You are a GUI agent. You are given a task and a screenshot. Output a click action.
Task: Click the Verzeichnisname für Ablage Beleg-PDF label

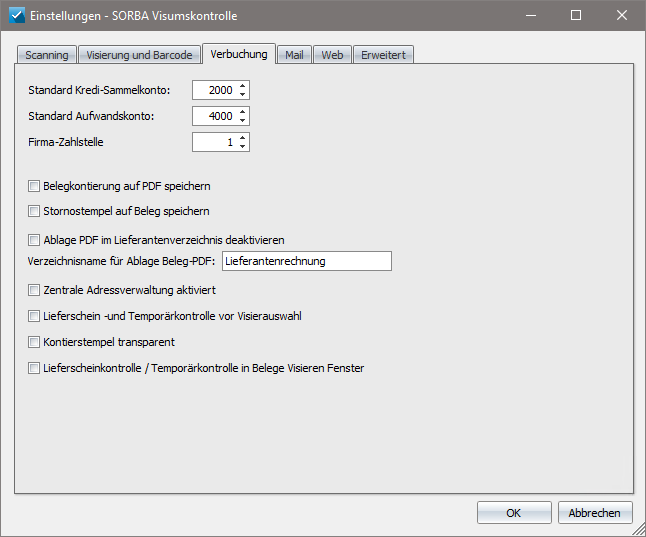click(x=122, y=261)
